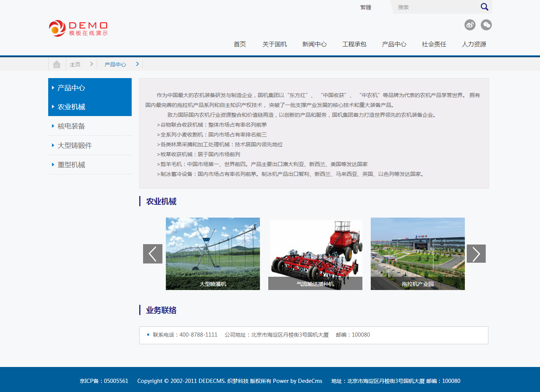Screen dimensions: 540x392
Task: Click the home icon in breadcrumb
Action: tap(57, 64)
